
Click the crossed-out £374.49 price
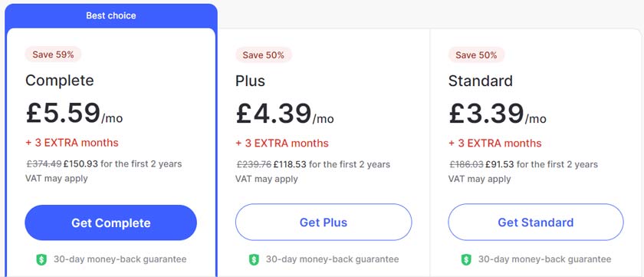[x=44, y=164]
